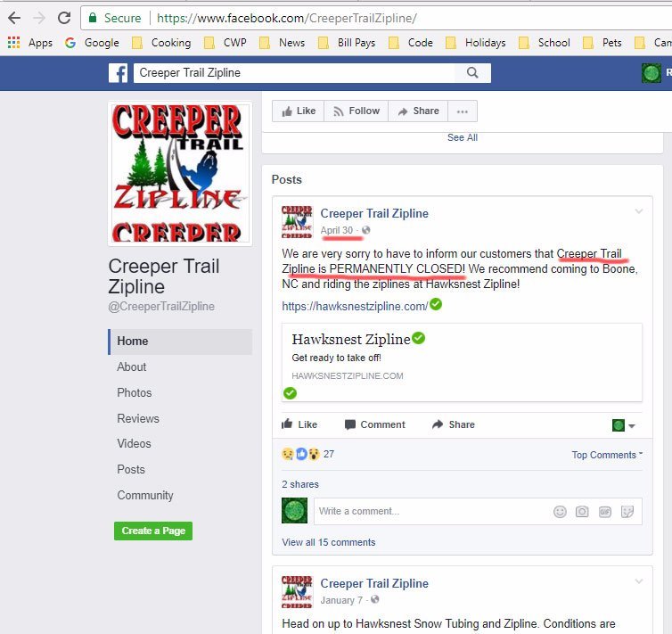Click the page Like button
Screen dimensions: 672x634
[299, 111]
